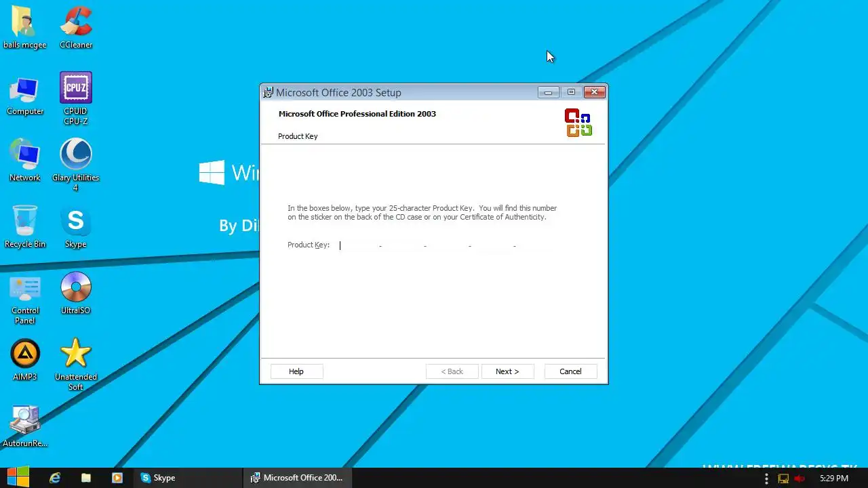
Task: Switch to Skype in the taskbar
Action: click(x=187, y=478)
